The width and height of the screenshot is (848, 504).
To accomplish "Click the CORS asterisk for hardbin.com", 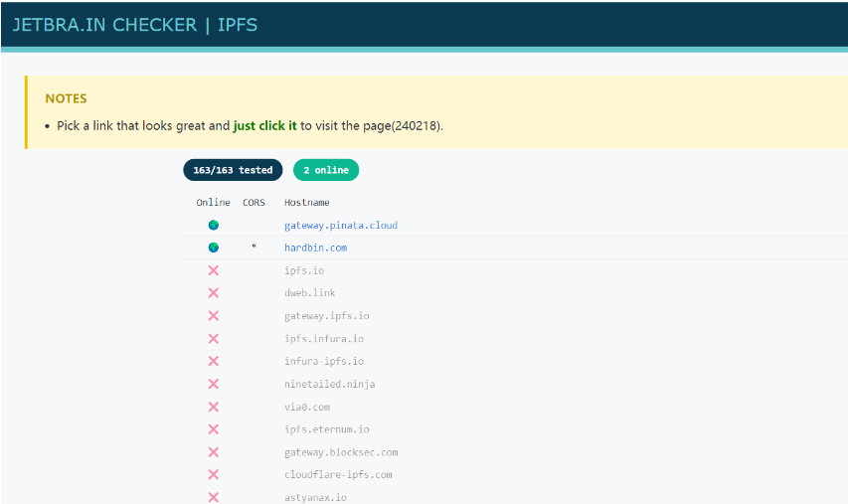I will point(254,247).
